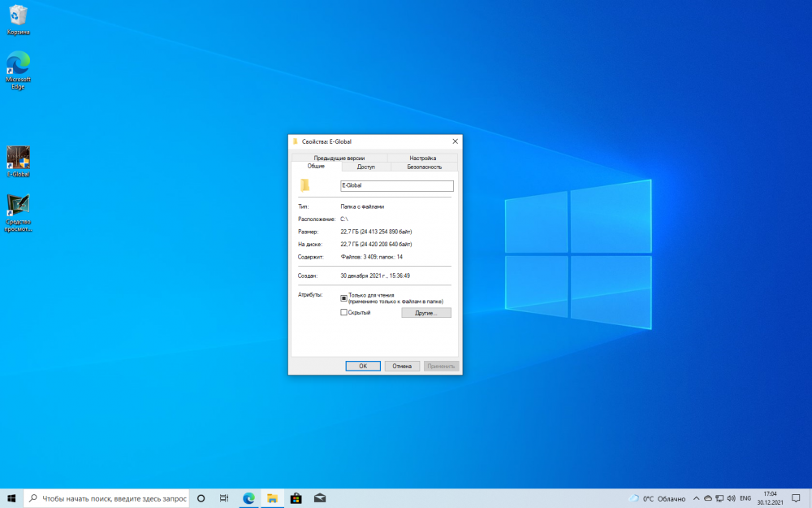Click the "Другие..." attributes button
The width and height of the screenshot is (812, 508).
click(425, 312)
